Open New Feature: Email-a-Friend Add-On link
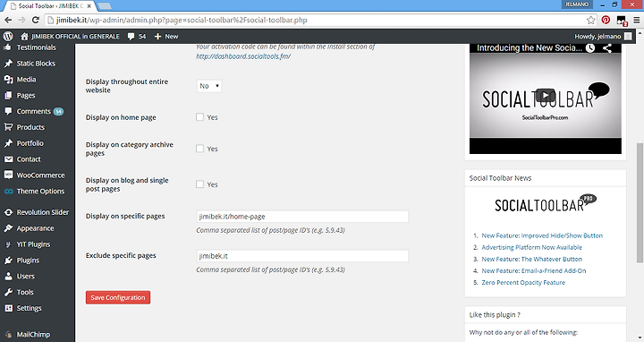Image resolution: width=644 pixels, height=342 pixels. coord(533,270)
